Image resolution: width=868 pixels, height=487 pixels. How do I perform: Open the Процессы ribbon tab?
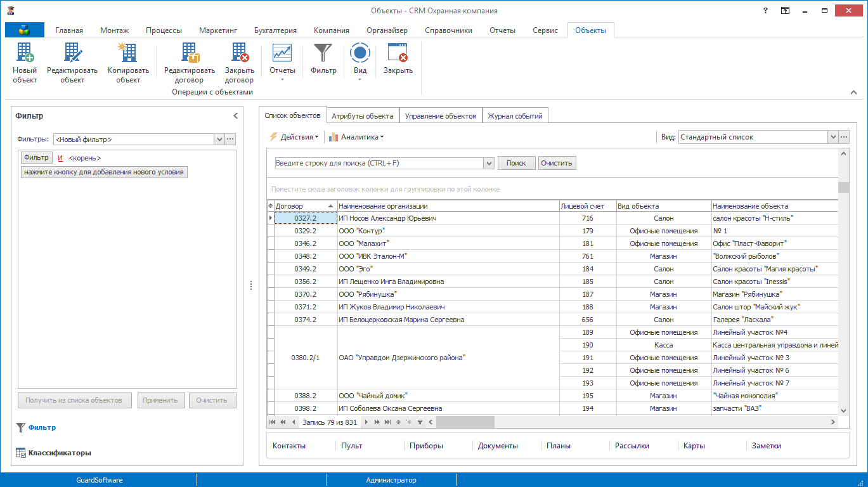(x=164, y=30)
